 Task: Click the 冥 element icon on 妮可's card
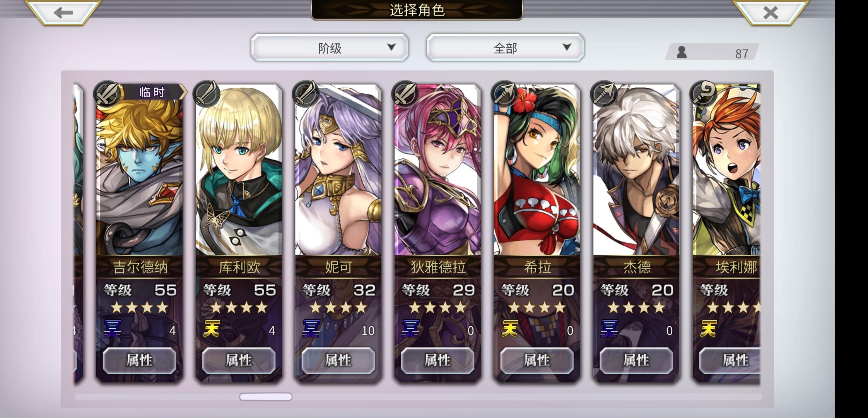tap(311, 329)
